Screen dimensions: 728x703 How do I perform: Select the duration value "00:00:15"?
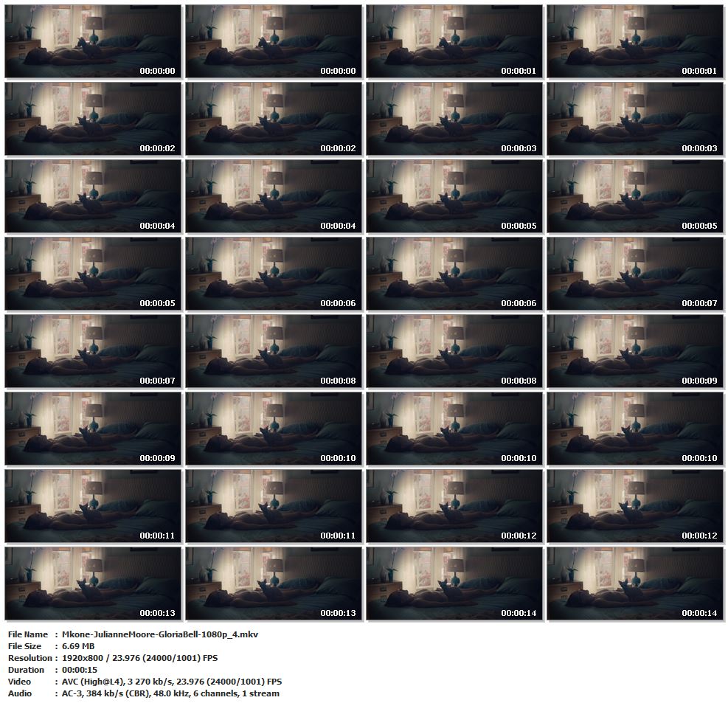click(x=78, y=670)
